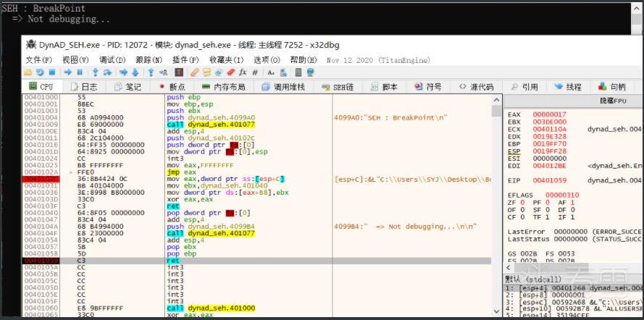This screenshot has width=644, height=320.
Task: Open the 跟踪(N) menu
Action: (x=149, y=60)
